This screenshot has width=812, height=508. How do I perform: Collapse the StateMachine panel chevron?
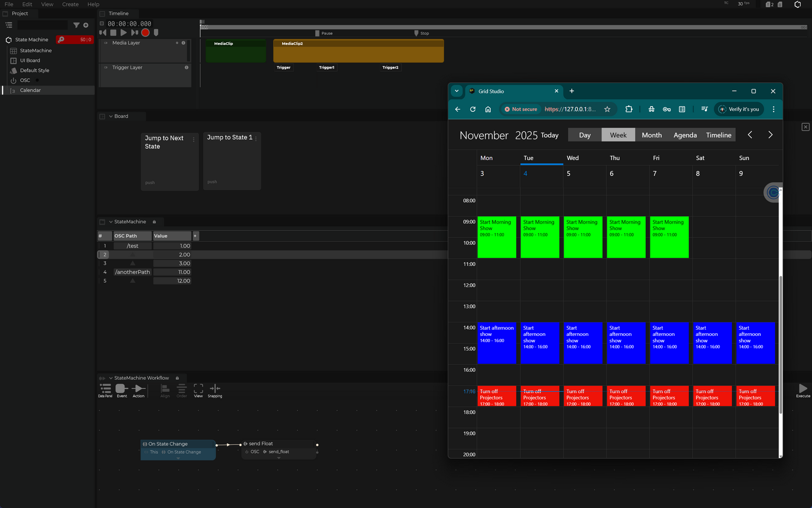(x=111, y=222)
